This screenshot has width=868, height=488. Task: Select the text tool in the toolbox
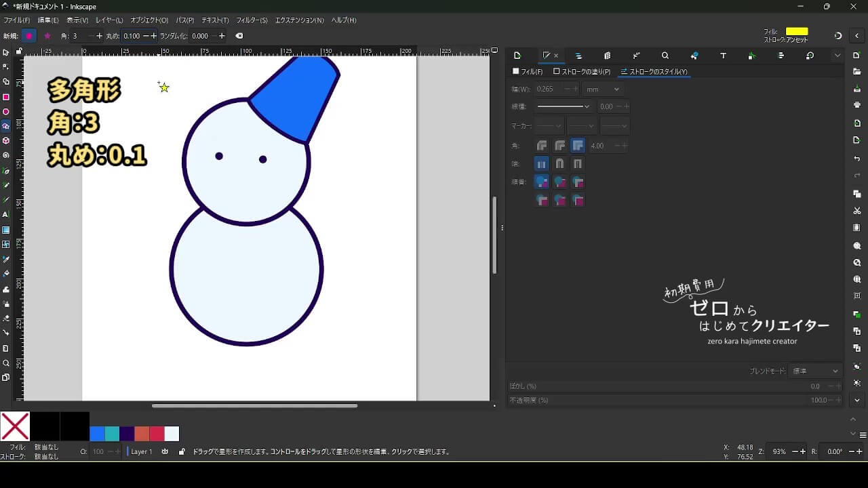click(x=6, y=214)
